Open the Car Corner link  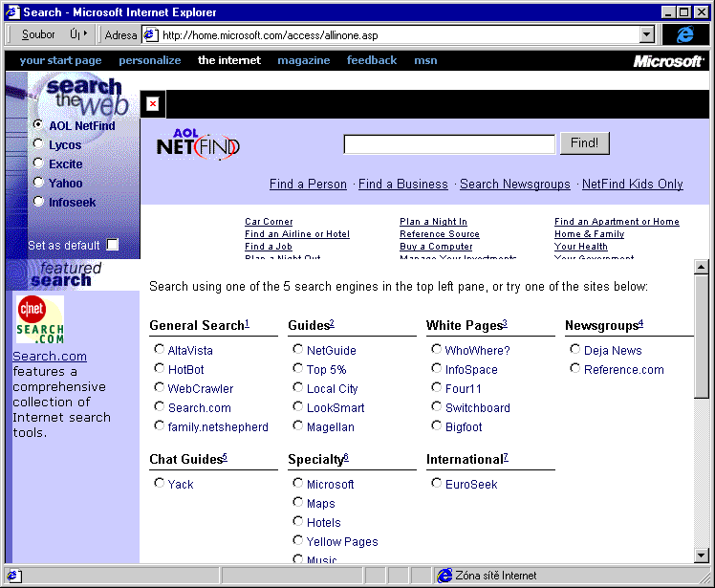(269, 221)
